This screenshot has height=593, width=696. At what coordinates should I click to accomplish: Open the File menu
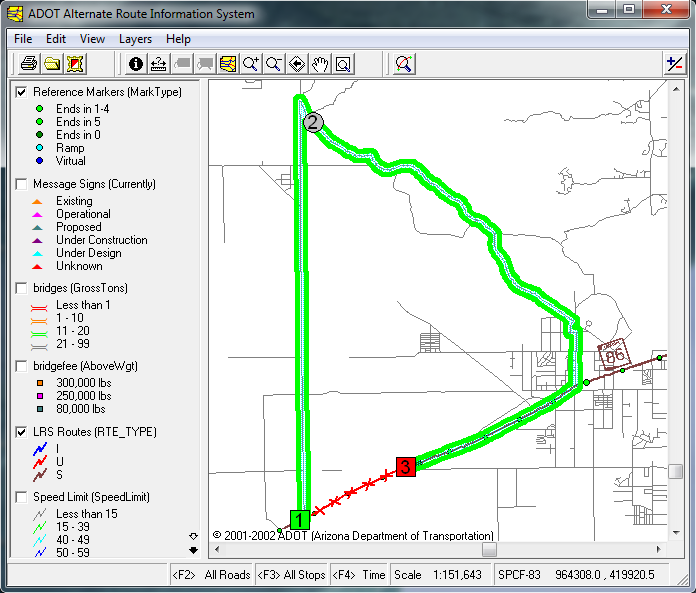[23, 39]
